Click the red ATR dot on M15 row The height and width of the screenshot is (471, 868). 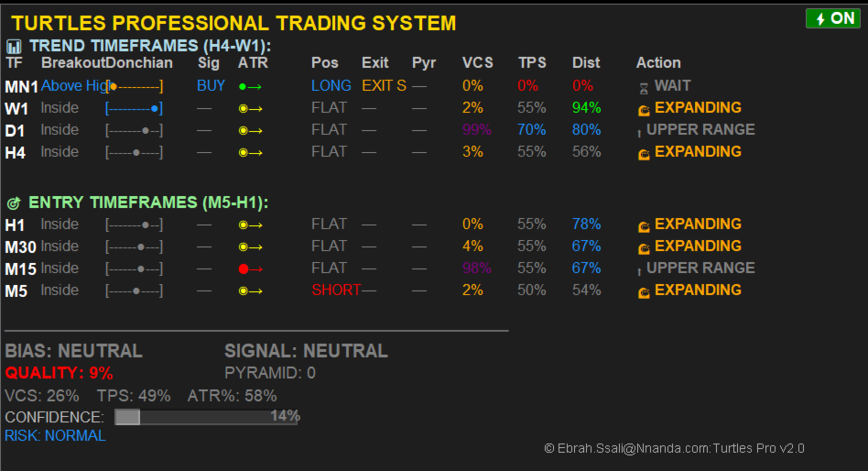point(244,268)
